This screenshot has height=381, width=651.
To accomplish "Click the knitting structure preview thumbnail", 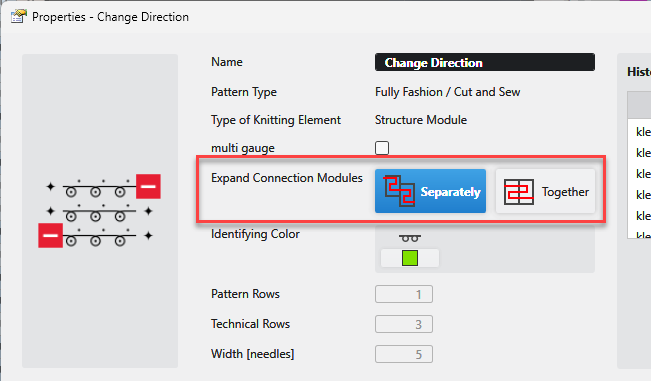I will [100, 211].
